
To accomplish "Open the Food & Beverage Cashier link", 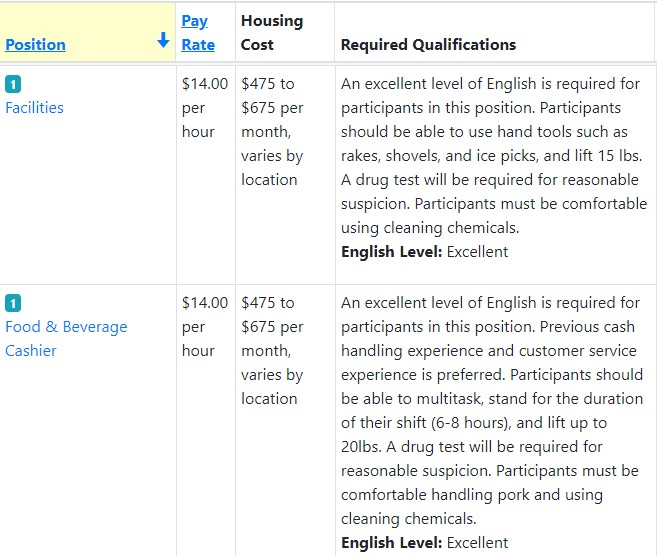I will pos(66,339).
